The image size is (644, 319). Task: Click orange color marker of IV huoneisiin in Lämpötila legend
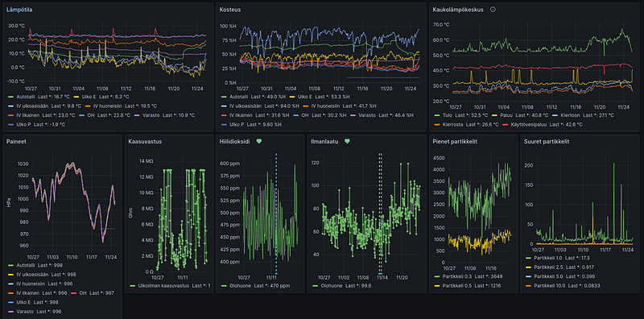click(88, 106)
